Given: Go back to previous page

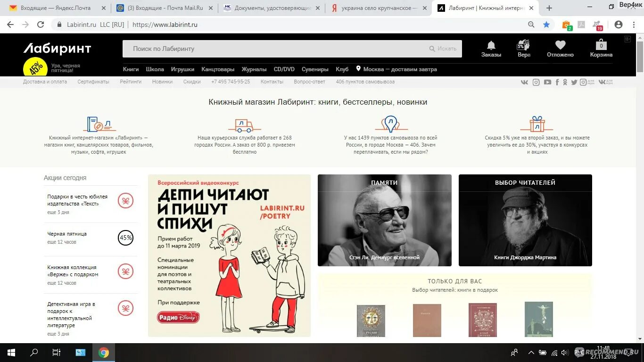Looking at the screenshot, I should click(x=11, y=25).
